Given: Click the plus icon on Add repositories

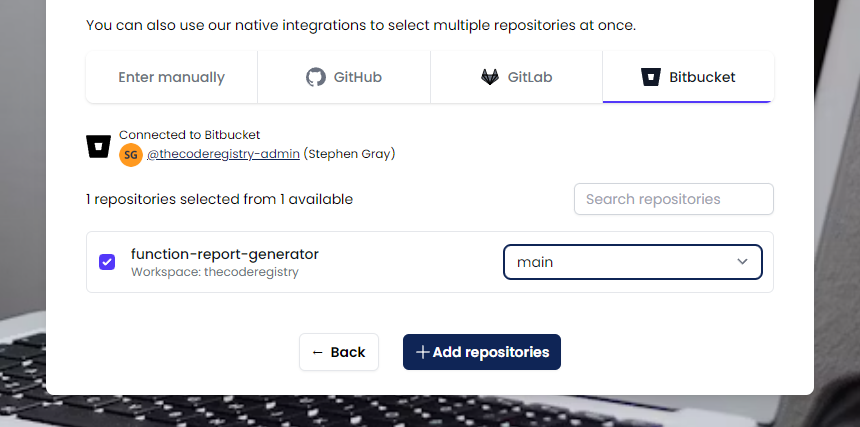Looking at the screenshot, I should 422,352.
